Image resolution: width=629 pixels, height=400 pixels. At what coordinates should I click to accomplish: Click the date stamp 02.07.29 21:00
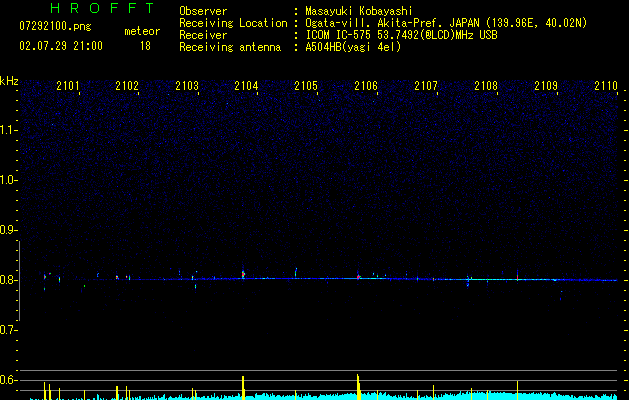click(61, 46)
